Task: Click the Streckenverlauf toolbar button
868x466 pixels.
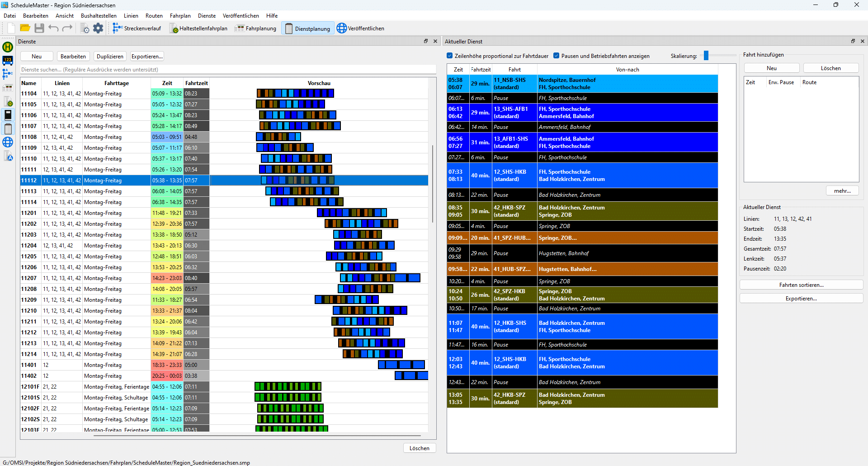Action: [137, 29]
